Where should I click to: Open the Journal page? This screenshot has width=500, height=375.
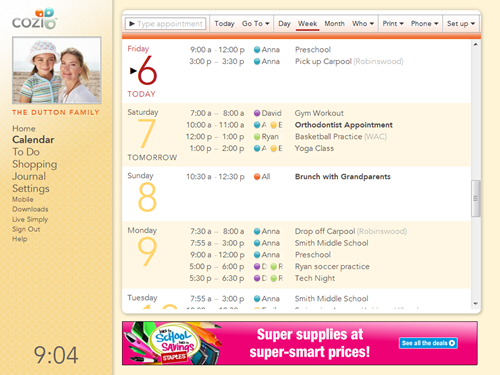[29, 176]
